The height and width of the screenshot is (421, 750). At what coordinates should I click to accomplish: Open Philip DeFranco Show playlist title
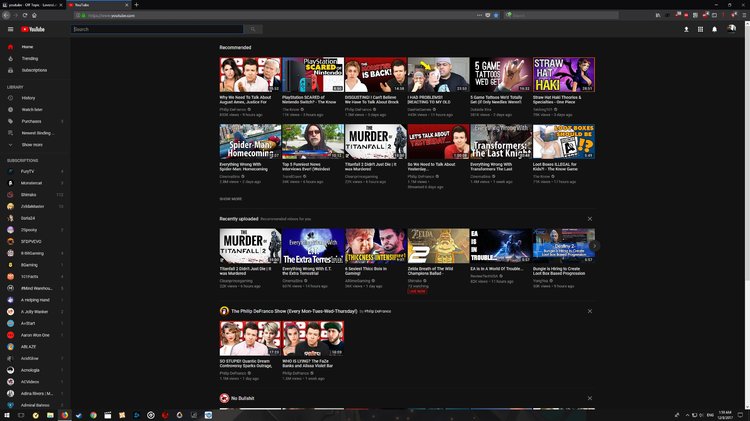point(294,311)
